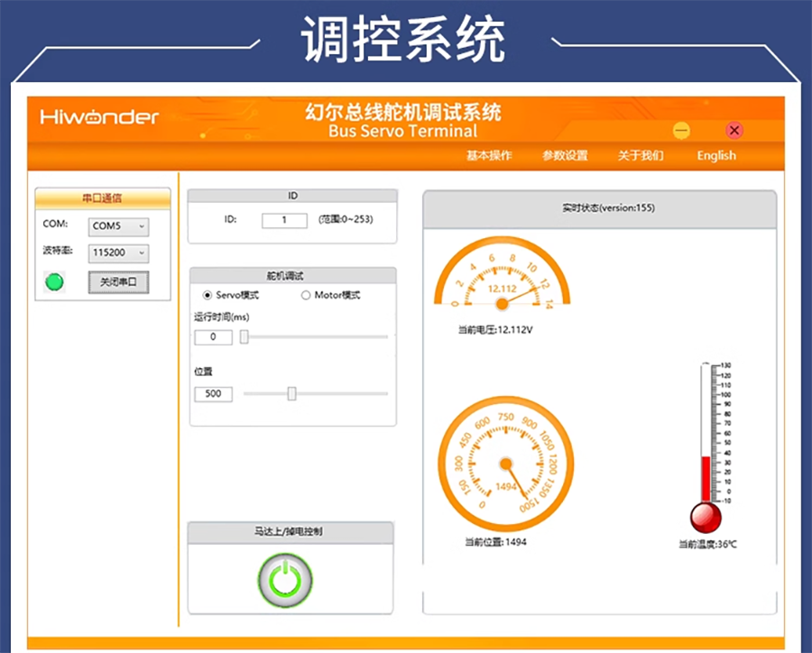
Task: Open the 波特率 115200 dropdown
Action: tap(118, 253)
